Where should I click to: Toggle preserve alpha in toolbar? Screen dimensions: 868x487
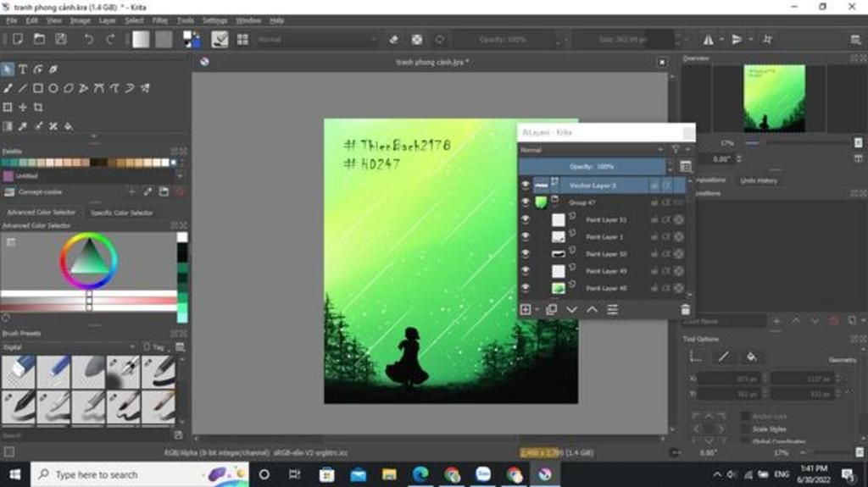coord(417,39)
